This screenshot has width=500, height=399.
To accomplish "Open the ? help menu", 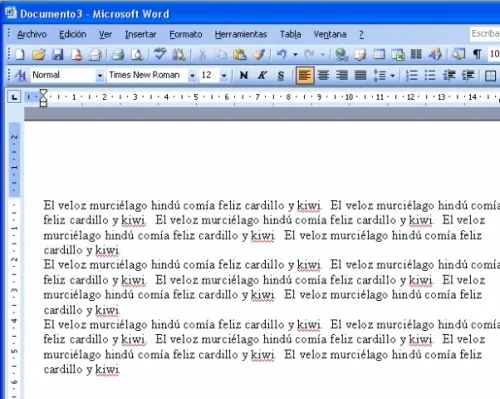I will coord(361,34).
